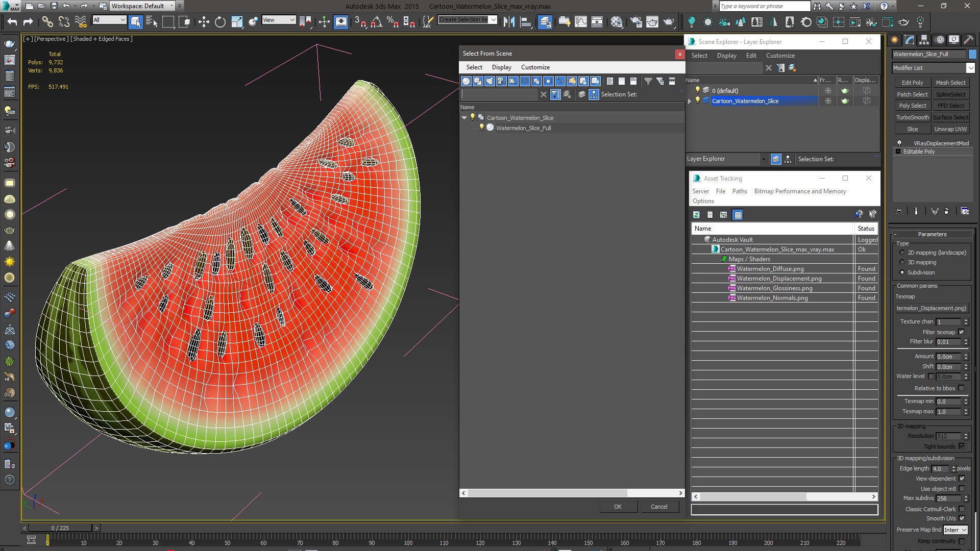Click the Select and Link chain icon
Image resolution: width=980 pixels, height=551 pixels.
pos(47,21)
